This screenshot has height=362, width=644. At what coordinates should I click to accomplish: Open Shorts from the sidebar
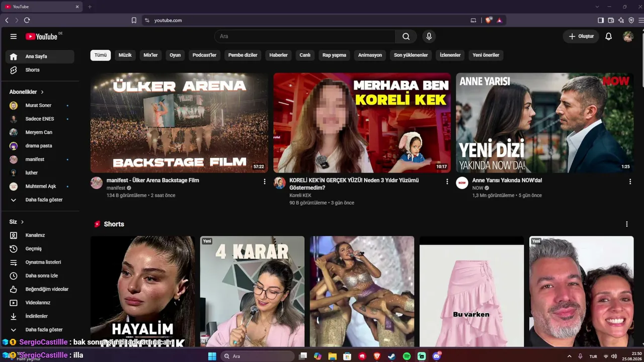(x=40, y=70)
